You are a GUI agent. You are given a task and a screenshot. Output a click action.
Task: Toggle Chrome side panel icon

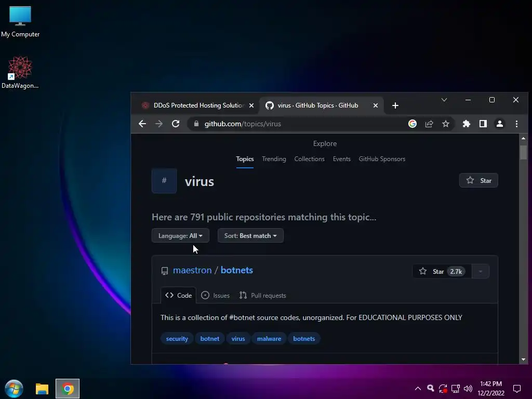pos(483,124)
